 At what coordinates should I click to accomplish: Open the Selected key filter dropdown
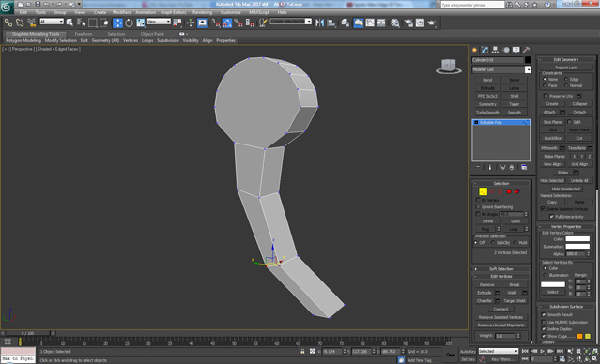[498, 351]
